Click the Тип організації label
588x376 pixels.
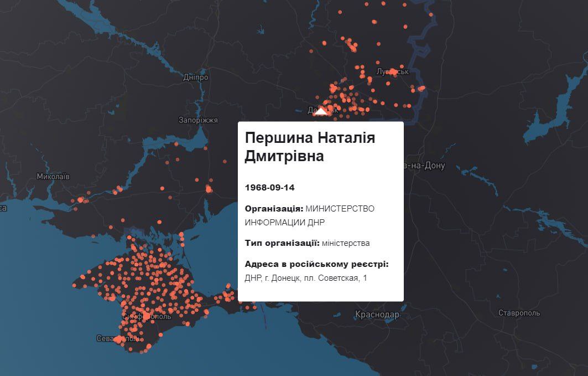282,243
